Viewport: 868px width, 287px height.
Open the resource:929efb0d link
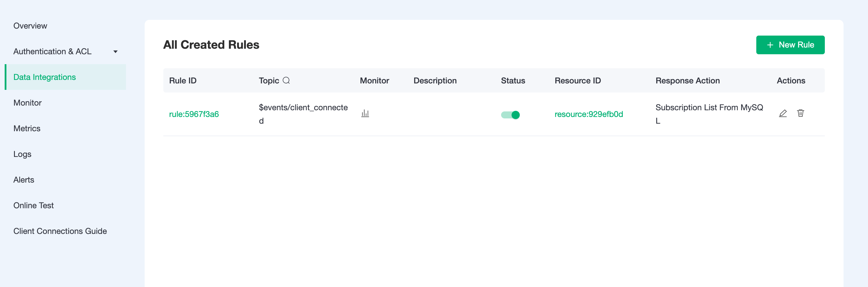[588, 114]
